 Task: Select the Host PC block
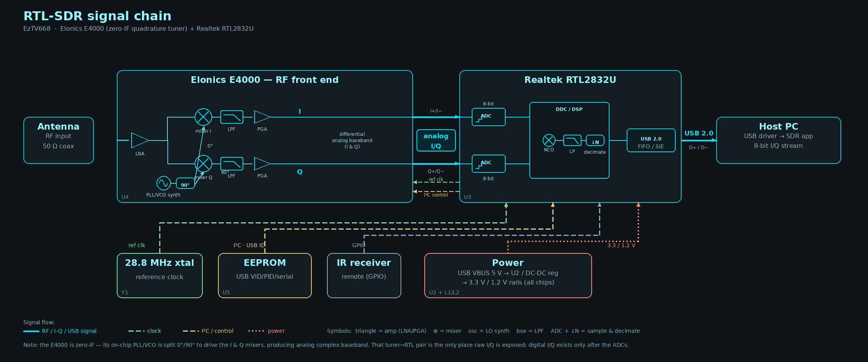click(778, 140)
